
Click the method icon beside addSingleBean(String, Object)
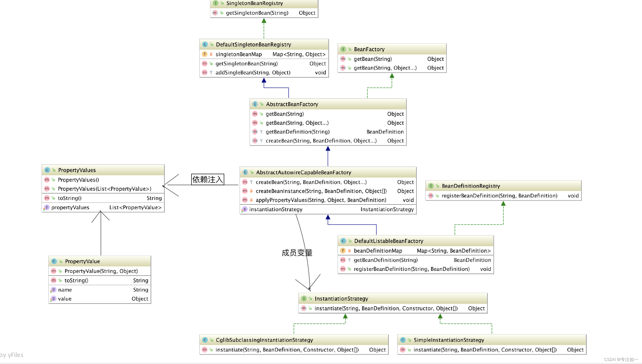point(204,72)
